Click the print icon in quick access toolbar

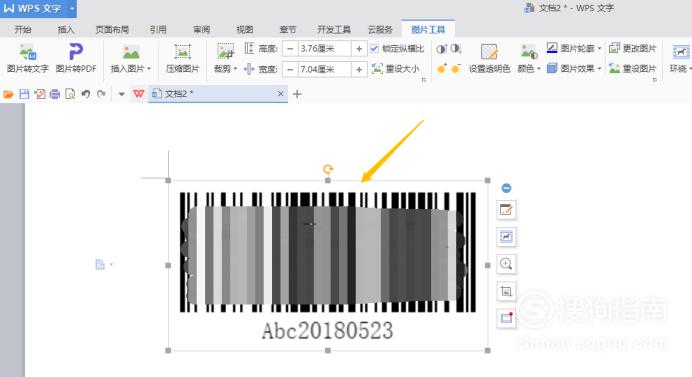(x=55, y=94)
